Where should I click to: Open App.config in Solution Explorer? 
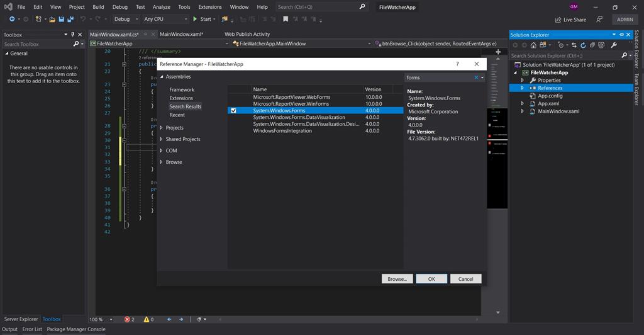[550, 96]
